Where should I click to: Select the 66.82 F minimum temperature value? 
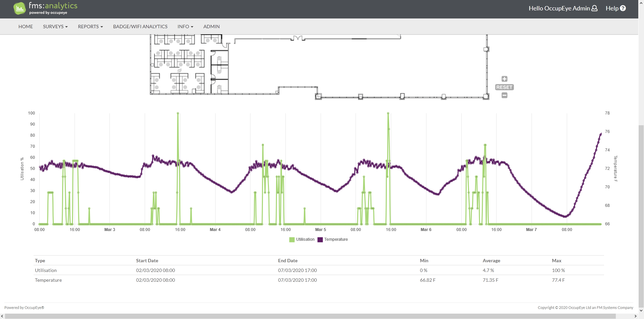pyautogui.click(x=428, y=280)
